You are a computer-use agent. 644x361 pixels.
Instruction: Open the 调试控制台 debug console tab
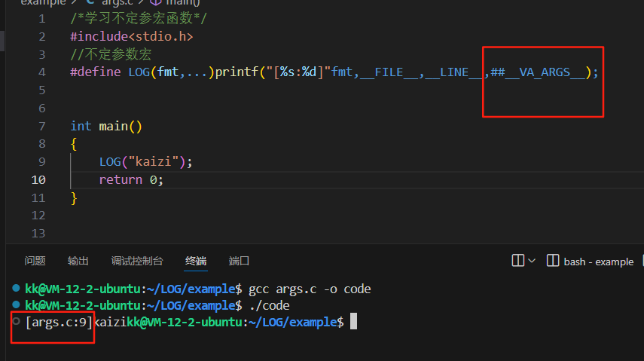137,261
